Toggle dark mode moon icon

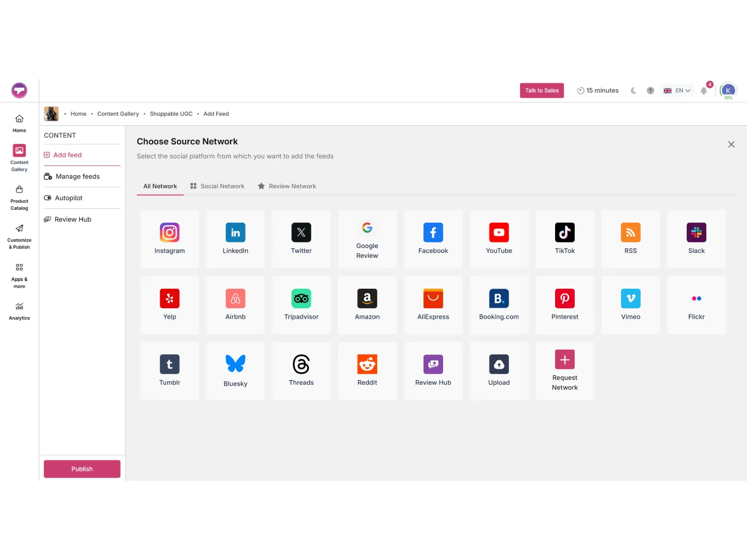634,91
